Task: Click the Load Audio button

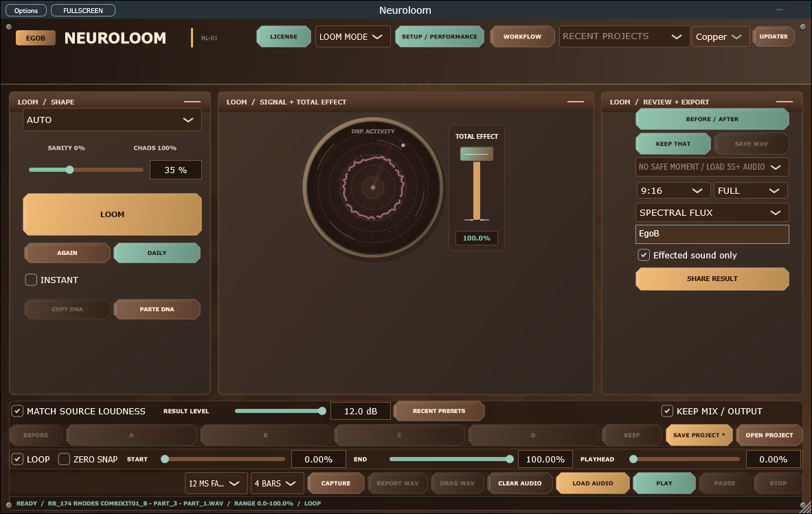Action: click(x=593, y=484)
